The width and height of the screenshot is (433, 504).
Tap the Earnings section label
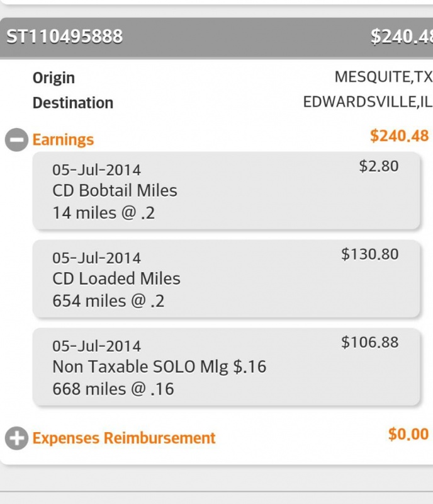[63, 140]
